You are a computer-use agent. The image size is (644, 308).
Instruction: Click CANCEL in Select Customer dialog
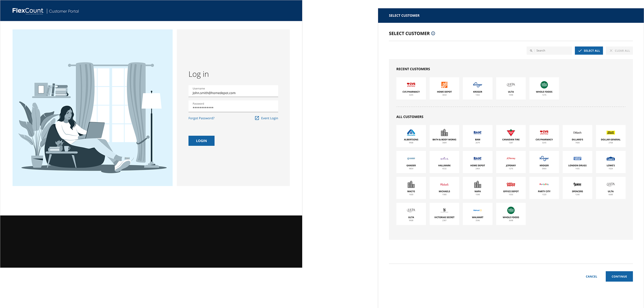pos(591,276)
